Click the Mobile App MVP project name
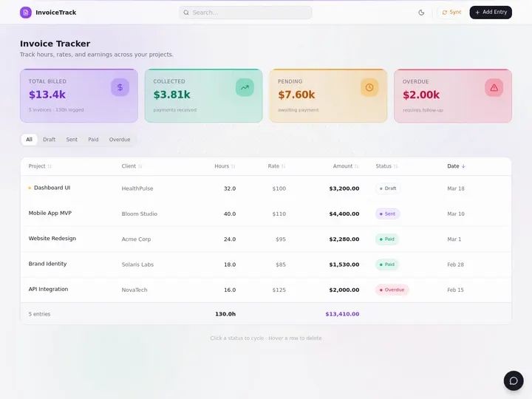 (x=50, y=213)
